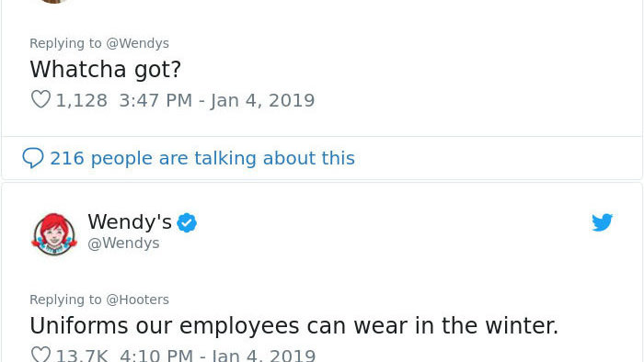Open the Wendy's display name
The image size is (644, 362).
tap(130, 222)
